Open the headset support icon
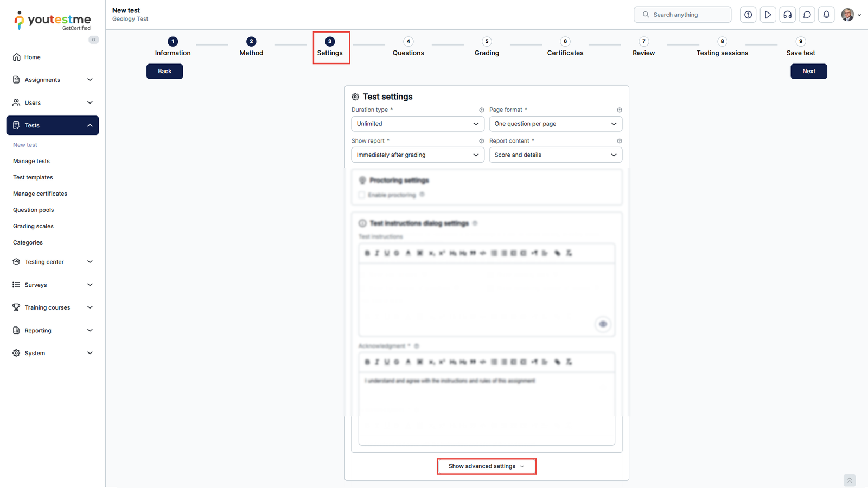 (788, 15)
